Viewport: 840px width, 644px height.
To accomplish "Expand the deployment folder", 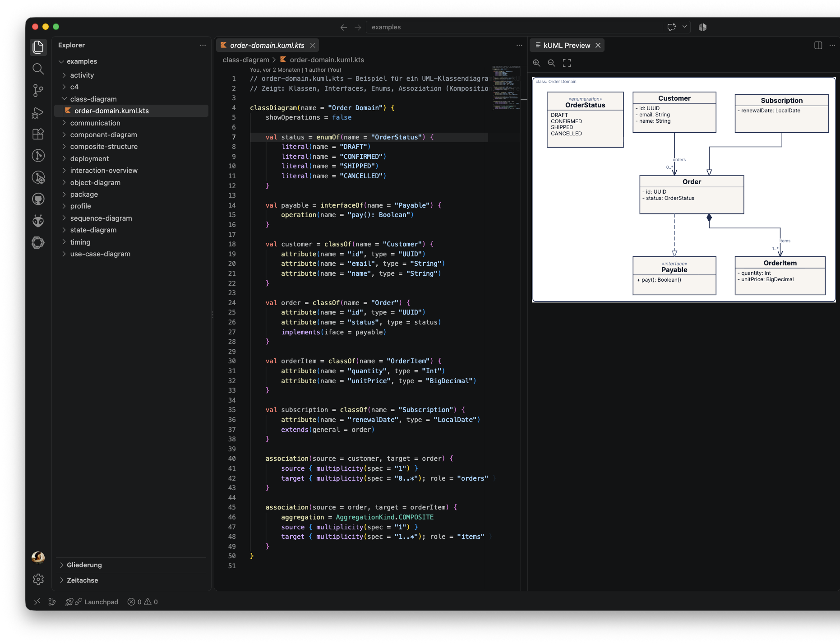I will [131, 158].
